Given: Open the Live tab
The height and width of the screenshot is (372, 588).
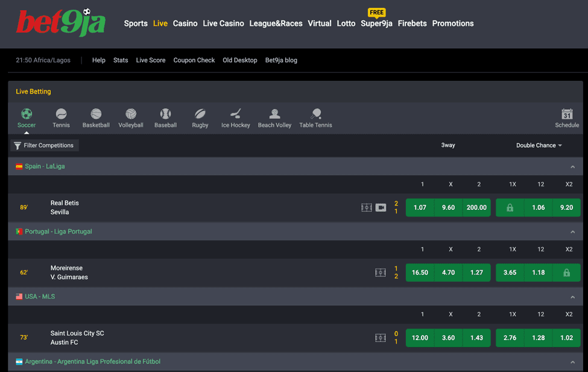Looking at the screenshot, I should 160,24.
